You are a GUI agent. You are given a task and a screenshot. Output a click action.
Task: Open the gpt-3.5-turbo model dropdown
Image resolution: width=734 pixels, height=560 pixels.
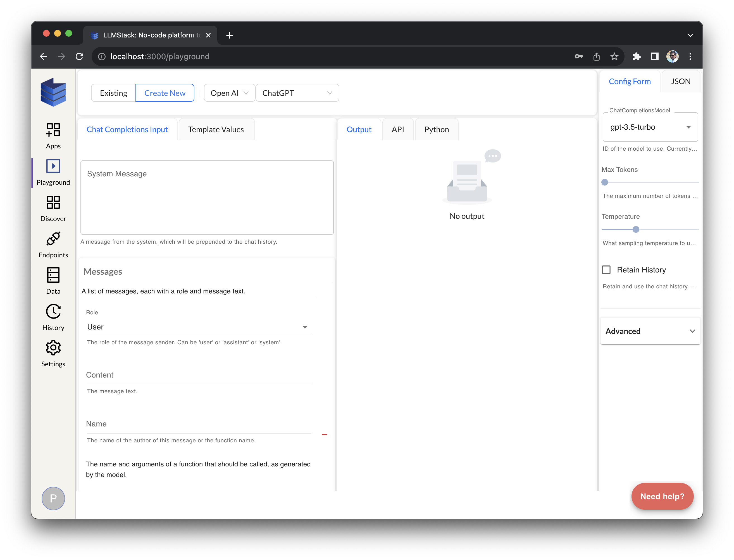(650, 127)
